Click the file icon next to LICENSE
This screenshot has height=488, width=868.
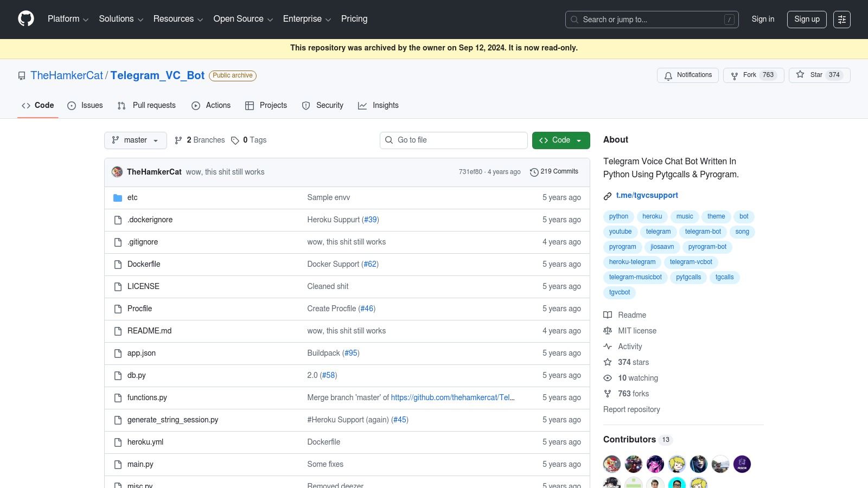pyautogui.click(x=118, y=287)
